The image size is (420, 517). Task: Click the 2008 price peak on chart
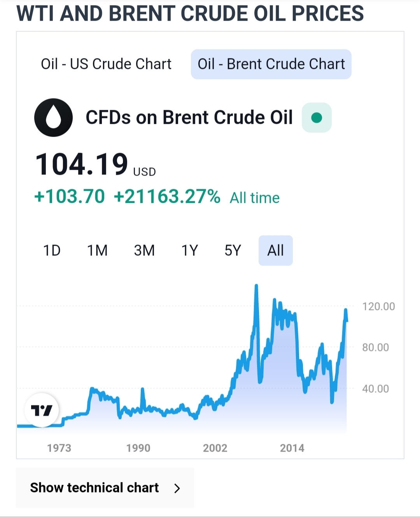(x=256, y=286)
